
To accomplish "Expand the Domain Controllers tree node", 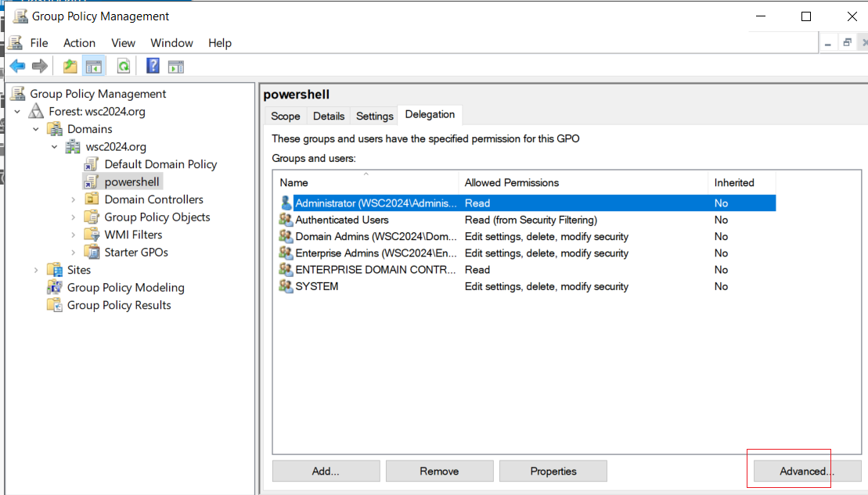I will 73,199.
